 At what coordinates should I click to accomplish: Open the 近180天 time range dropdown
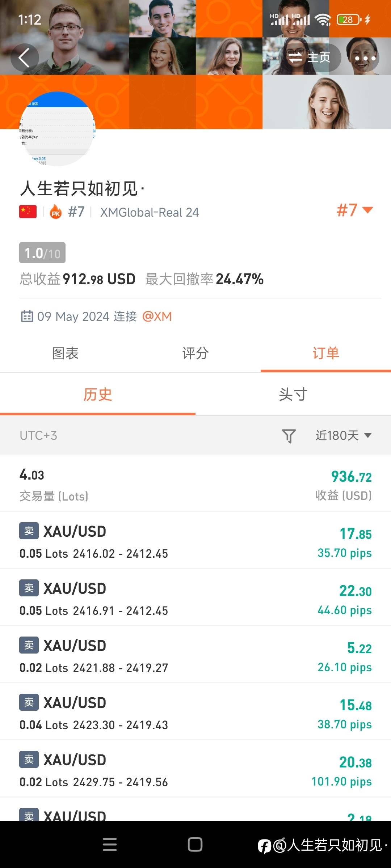343,435
